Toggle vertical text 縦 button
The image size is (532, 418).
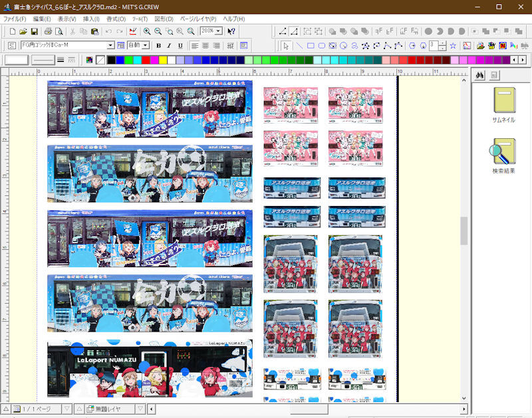tap(230, 46)
